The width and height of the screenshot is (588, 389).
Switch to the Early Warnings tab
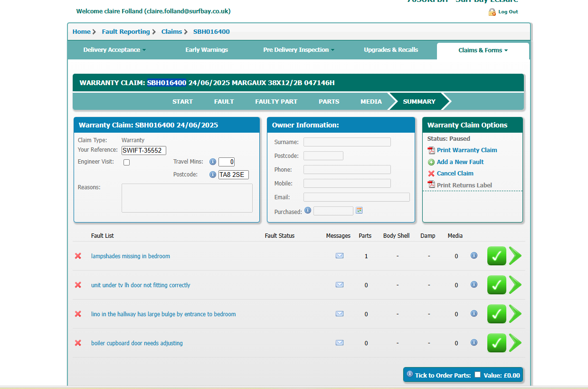pos(207,50)
